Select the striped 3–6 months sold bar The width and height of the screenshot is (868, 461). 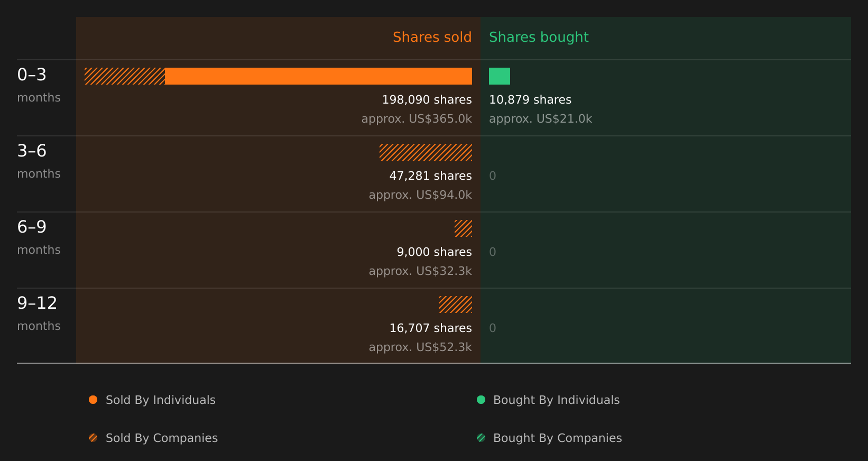tap(426, 152)
